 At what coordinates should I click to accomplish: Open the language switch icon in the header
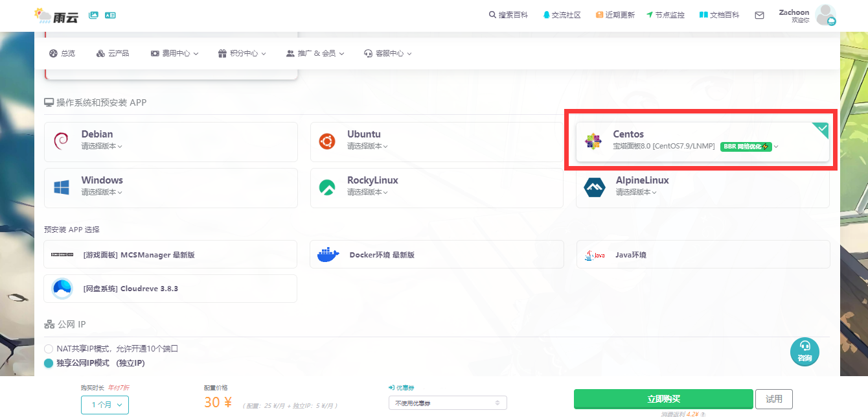pyautogui.click(x=110, y=15)
